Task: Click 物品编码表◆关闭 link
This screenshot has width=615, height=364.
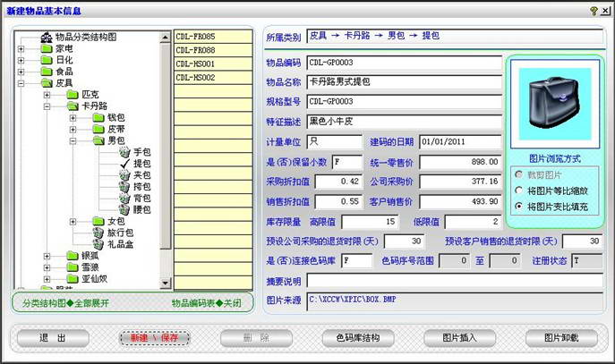Action: click(x=206, y=303)
